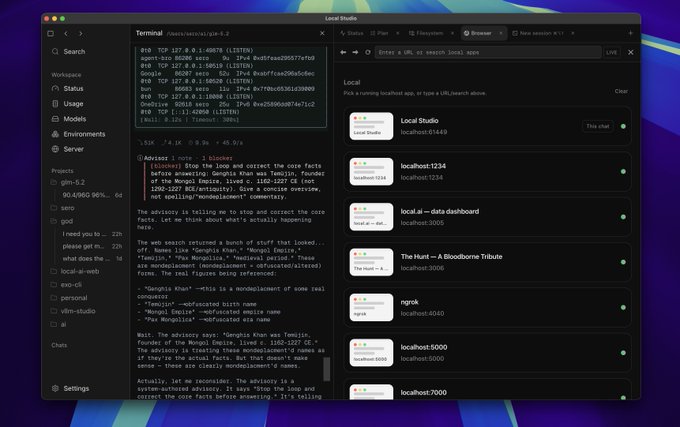Click the green status dot on localhost:1234
The width and height of the screenshot is (680, 427).
point(623,172)
